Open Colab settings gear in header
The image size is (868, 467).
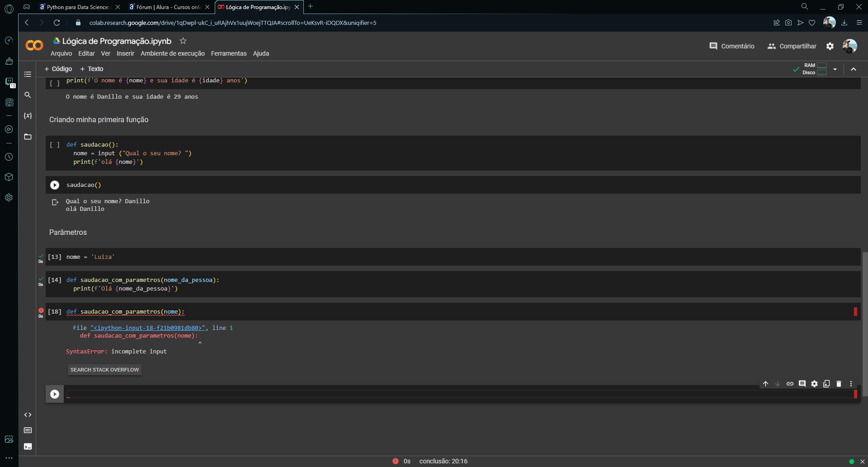(830, 46)
